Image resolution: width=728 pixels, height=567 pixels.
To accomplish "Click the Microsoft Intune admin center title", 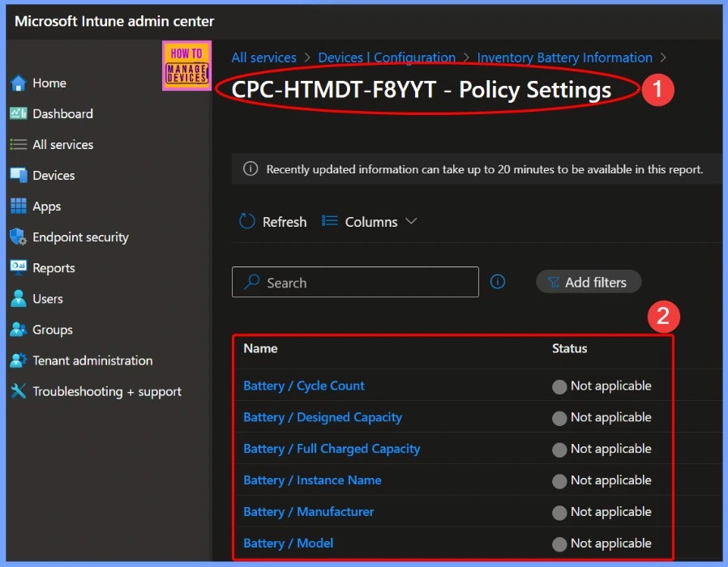I will [114, 21].
